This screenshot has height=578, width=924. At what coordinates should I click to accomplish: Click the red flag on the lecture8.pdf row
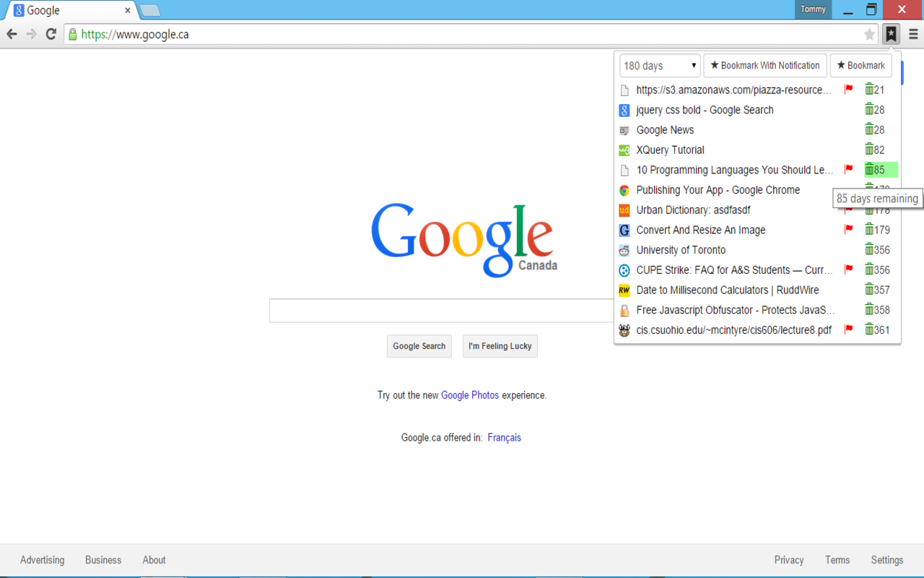click(x=849, y=329)
